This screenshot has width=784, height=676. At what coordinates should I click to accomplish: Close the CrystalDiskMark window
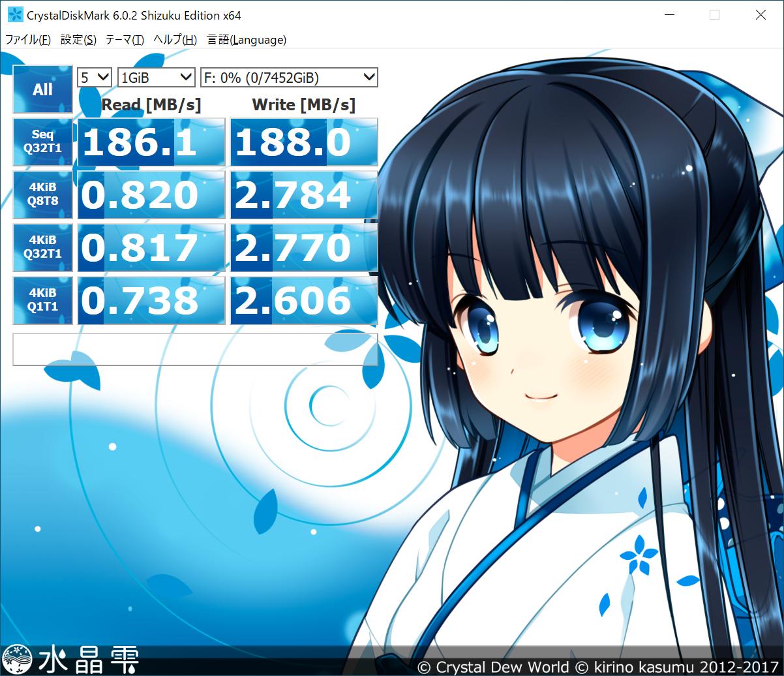pyautogui.click(x=761, y=14)
